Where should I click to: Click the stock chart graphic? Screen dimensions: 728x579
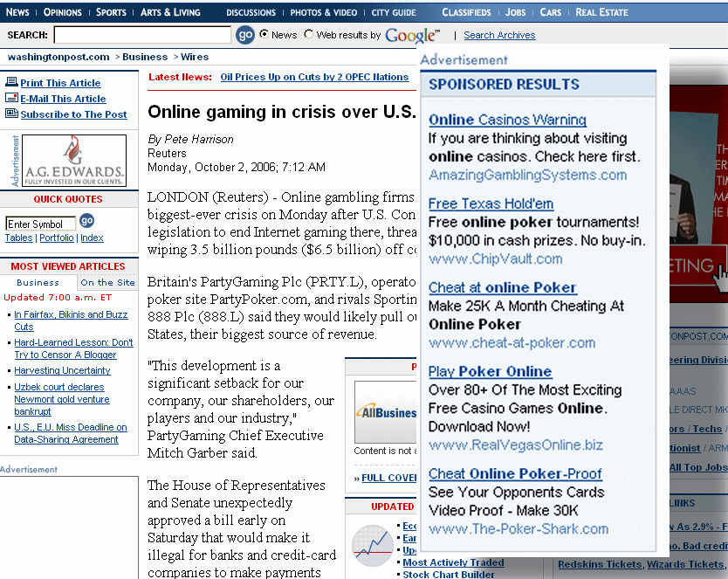pos(373,545)
